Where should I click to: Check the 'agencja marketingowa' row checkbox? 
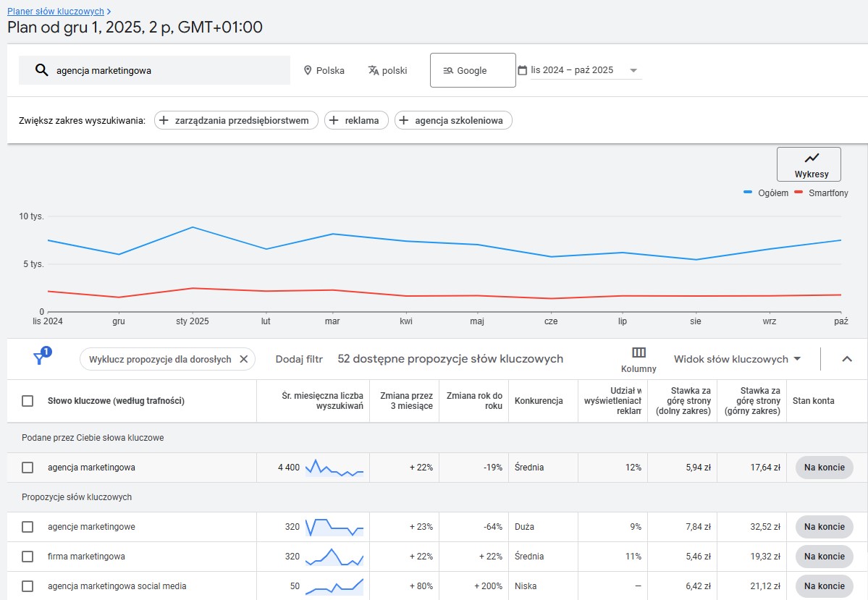point(28,468)
